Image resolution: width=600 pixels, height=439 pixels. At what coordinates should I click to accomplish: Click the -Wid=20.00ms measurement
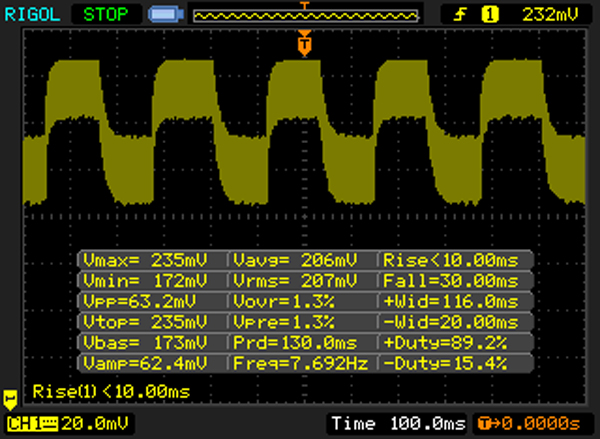[x=451, y=322]
